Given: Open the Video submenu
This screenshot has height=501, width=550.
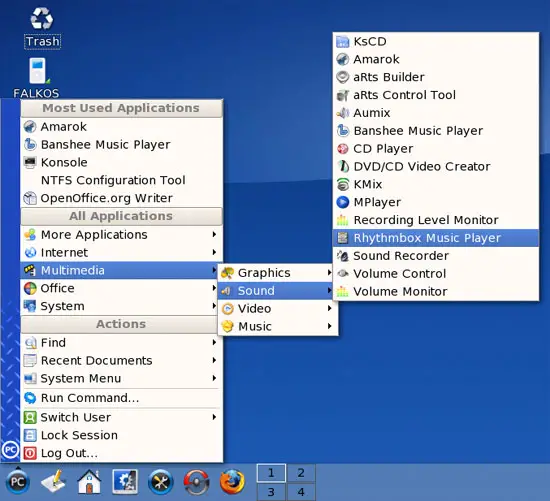Looking at the screenshot, I should pyautogui.click(x=277, y=308).
